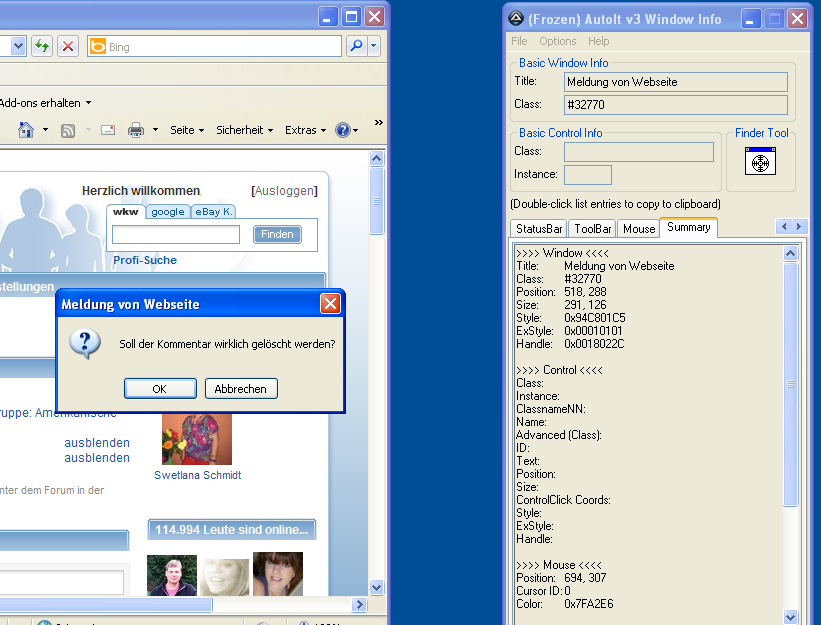Select the ToolBar tab
This screenshot has width=821, height=625.
[x=593, y=229]
